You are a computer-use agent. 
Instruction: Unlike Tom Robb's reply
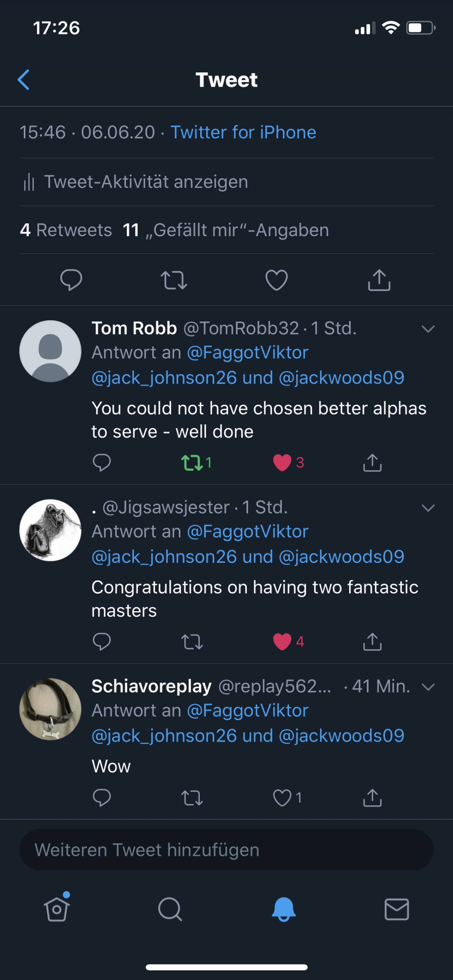coord(282,462)
